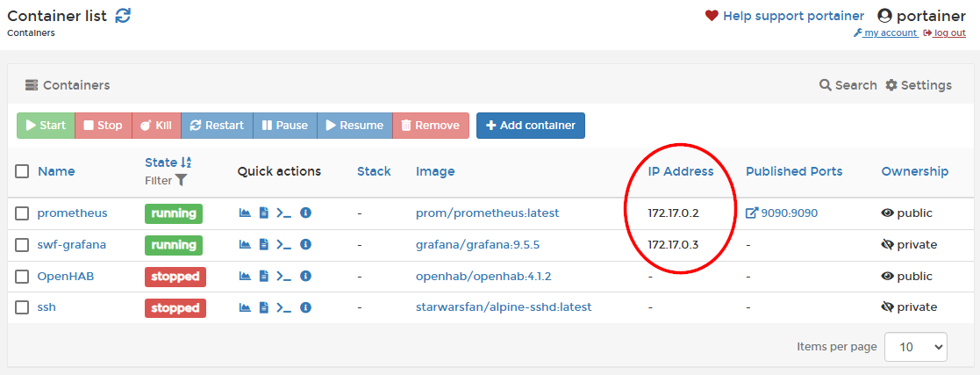Inspect info icon for ssh container
Screen dimensions: 980x375
coord(305,306)
